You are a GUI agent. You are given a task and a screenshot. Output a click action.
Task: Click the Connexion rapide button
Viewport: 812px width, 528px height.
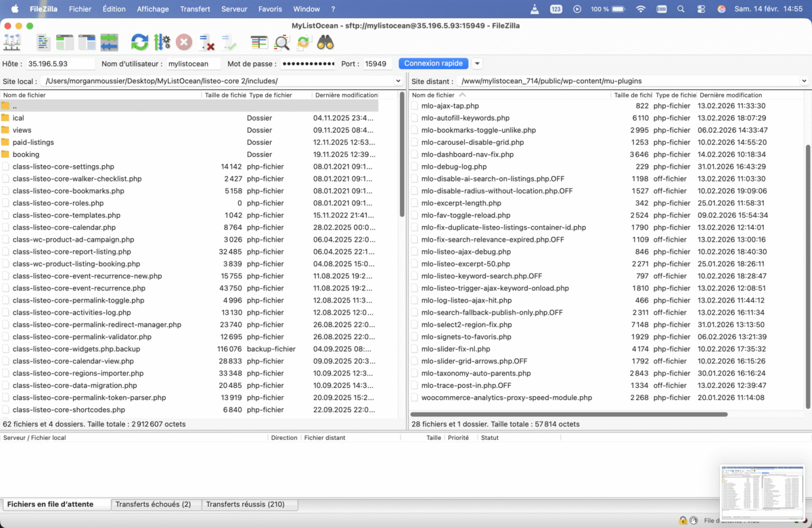433,64
